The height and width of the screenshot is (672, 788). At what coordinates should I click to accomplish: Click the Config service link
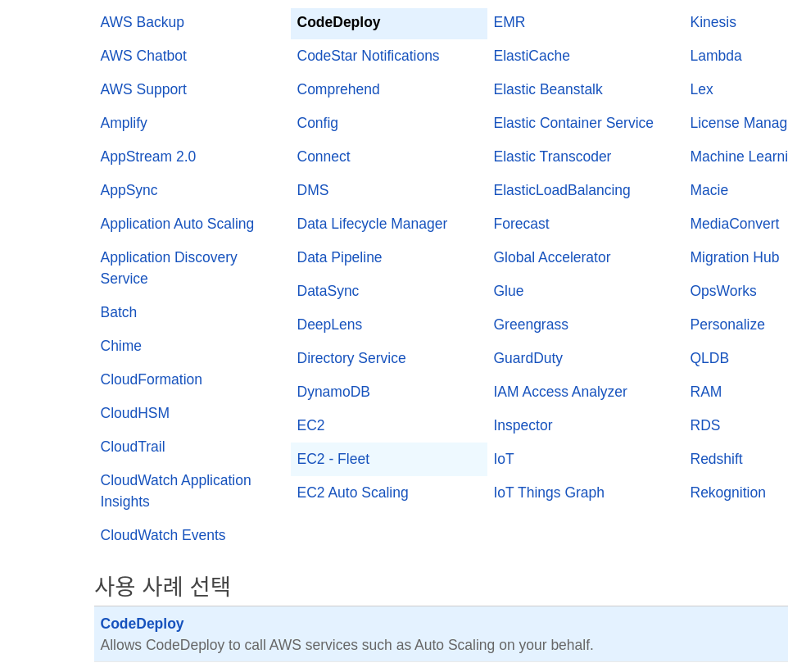pyautogui.click(x=317, y=123)
